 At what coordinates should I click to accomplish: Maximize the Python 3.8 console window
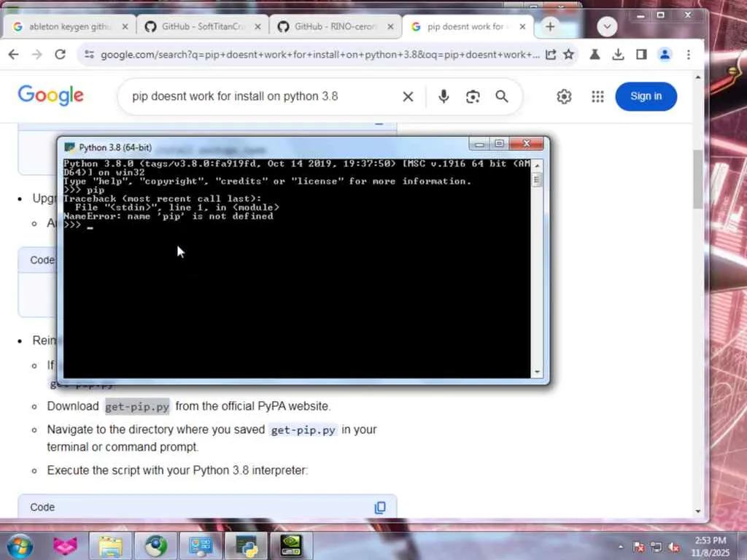point(500,144)
